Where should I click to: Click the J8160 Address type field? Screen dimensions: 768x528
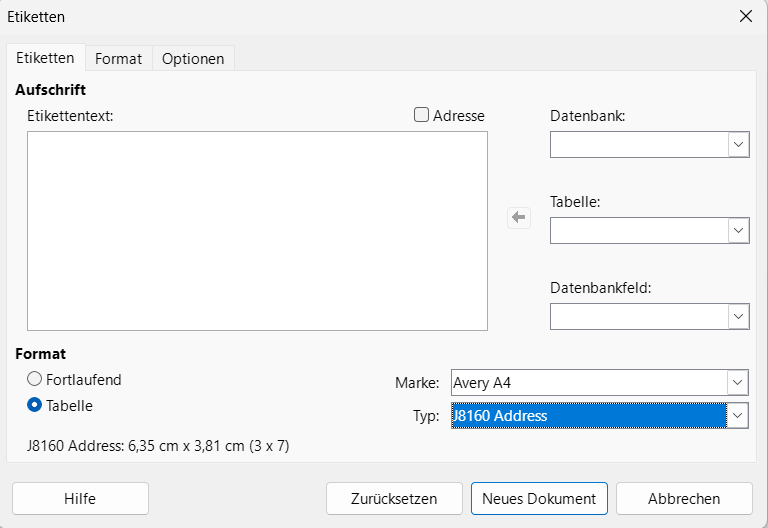coord(588,416)
